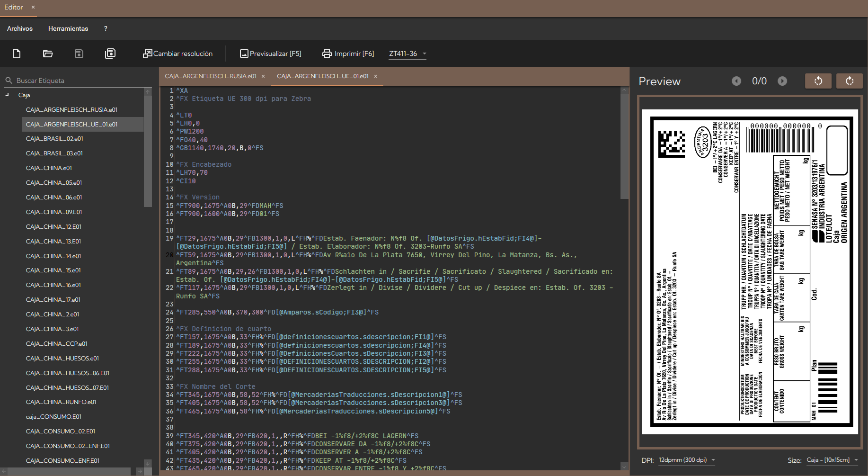This screenshot has height=476, width=868.
Task: Rotate the preview counterclockwise
Action: coord(818,81)
